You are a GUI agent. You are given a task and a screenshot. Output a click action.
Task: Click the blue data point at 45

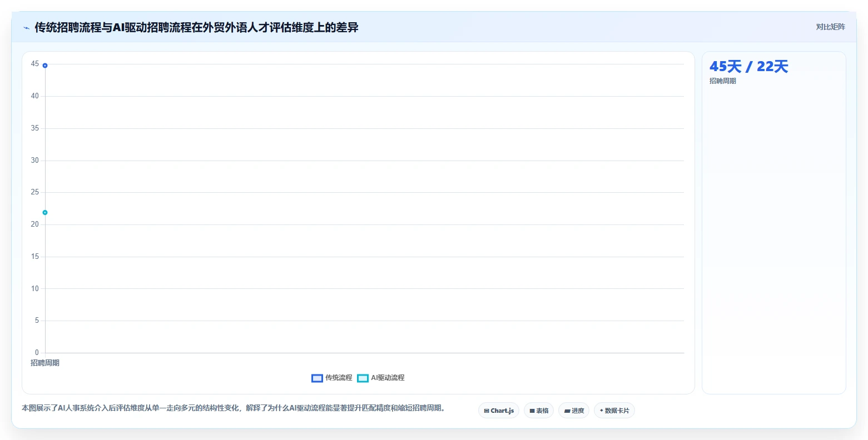(45, 66)
